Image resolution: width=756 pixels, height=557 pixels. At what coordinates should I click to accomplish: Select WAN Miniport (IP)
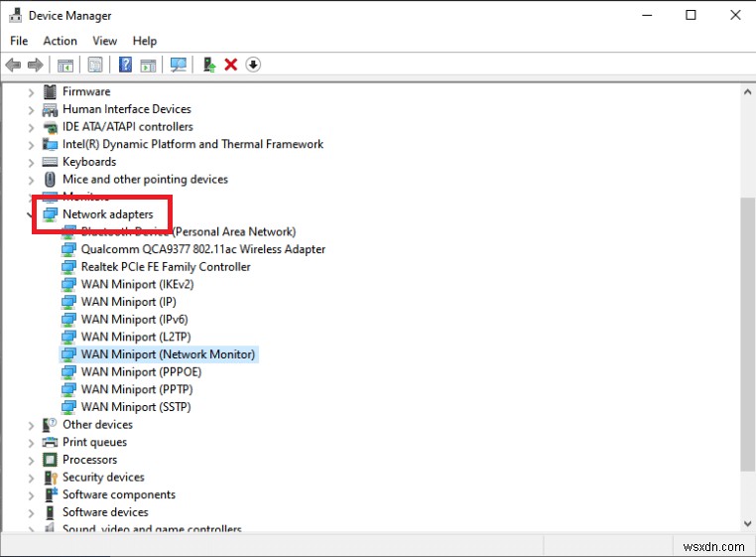(x=129, y=302)
